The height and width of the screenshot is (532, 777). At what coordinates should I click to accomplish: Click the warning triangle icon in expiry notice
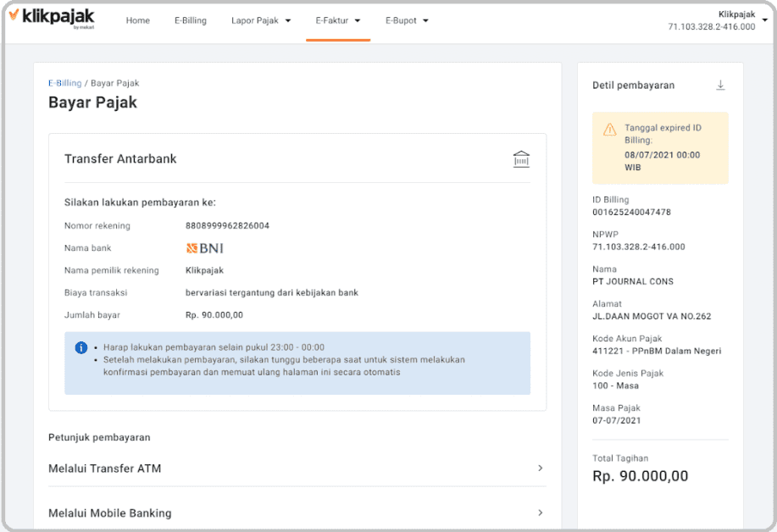tap(609, 130)
